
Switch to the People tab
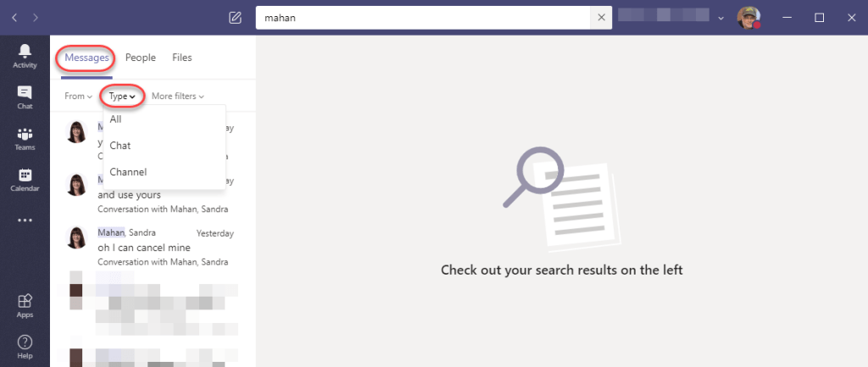pos(141,58)
